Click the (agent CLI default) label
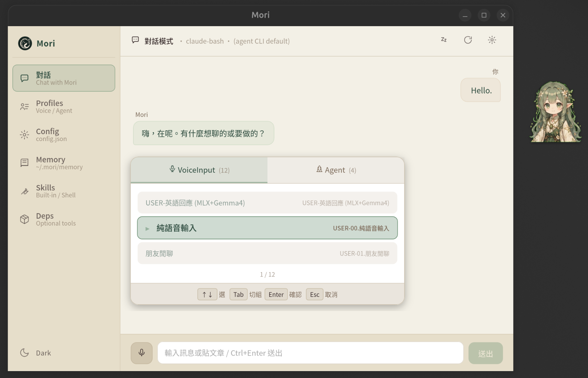This screenshot has height=378, width=588. point(262,41)
